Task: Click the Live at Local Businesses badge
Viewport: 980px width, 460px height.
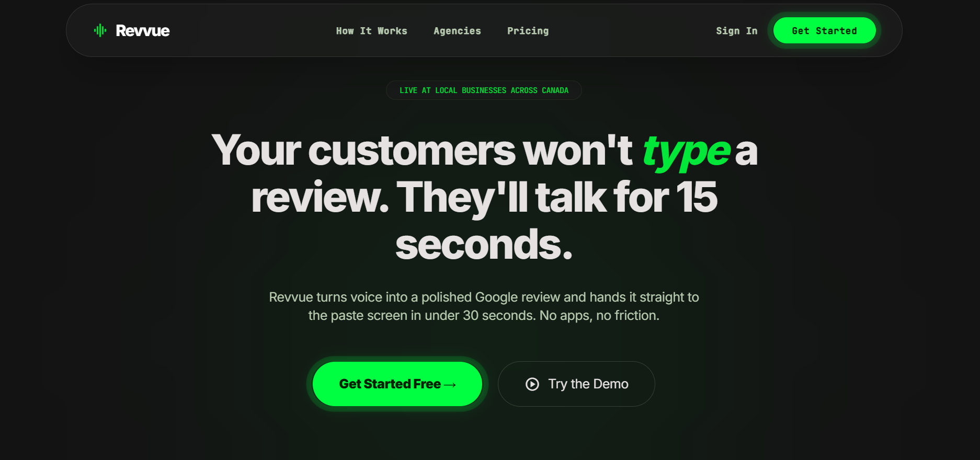Action: tap(484, 90)
